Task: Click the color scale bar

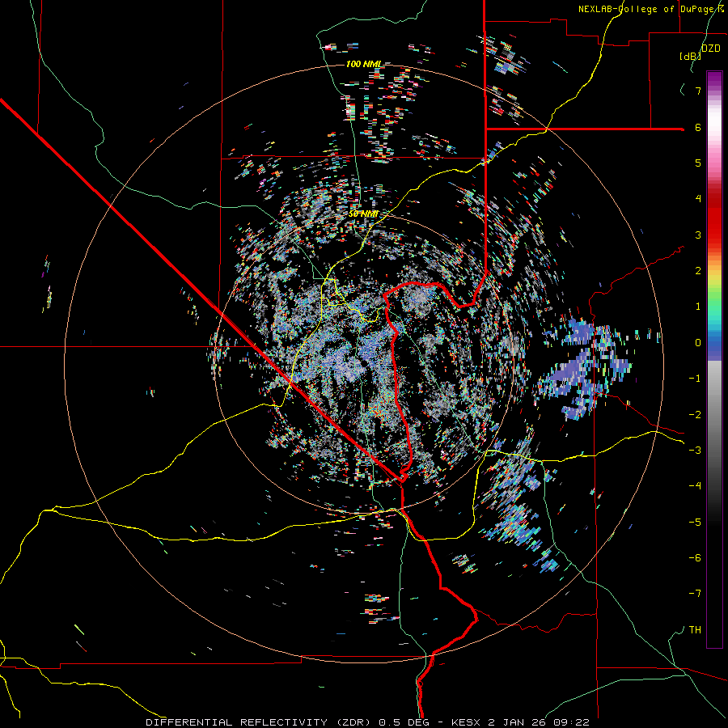Action: pyautogui.click(x=714, y=359)
